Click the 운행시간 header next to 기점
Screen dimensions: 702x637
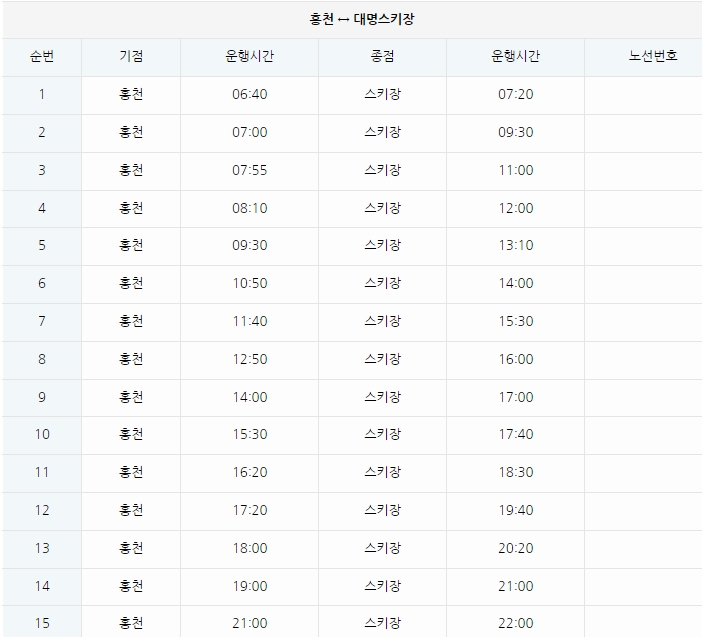[x=249, y=56]
